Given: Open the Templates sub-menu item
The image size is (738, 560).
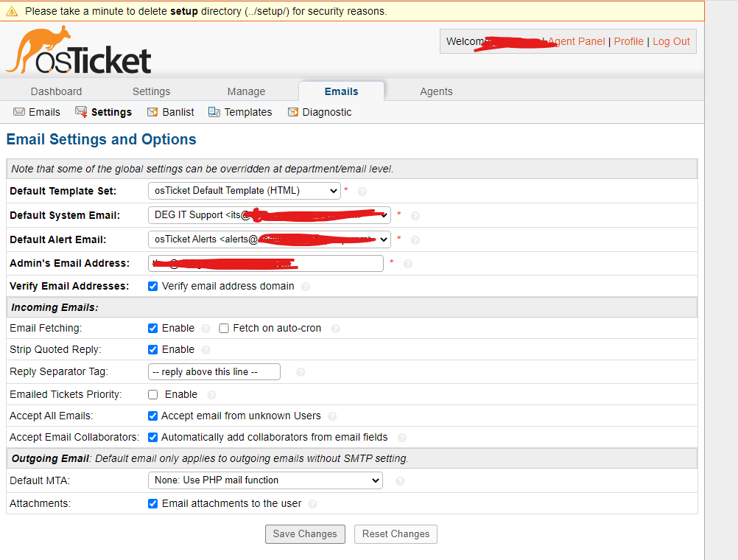Looking at the screenshot, I should 240,112.
